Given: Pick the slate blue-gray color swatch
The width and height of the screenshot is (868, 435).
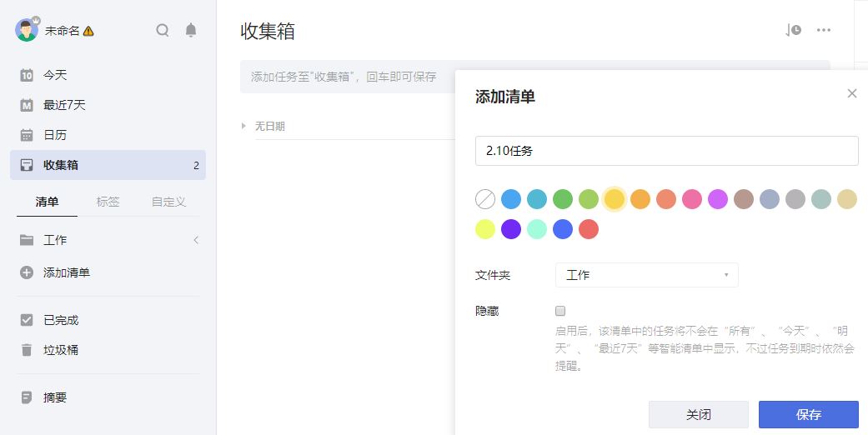Looking at the screenshot, I should click(770, 199).
